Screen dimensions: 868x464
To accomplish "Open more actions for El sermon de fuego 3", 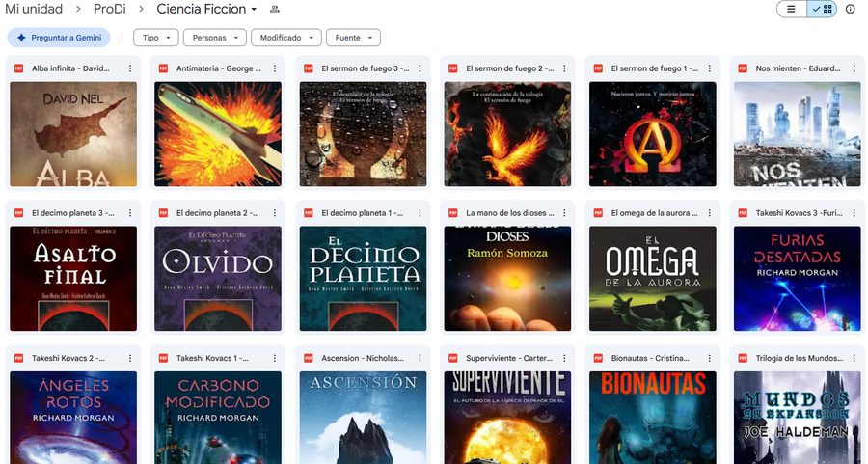I will pyautogui.click(x=420, y=68).
